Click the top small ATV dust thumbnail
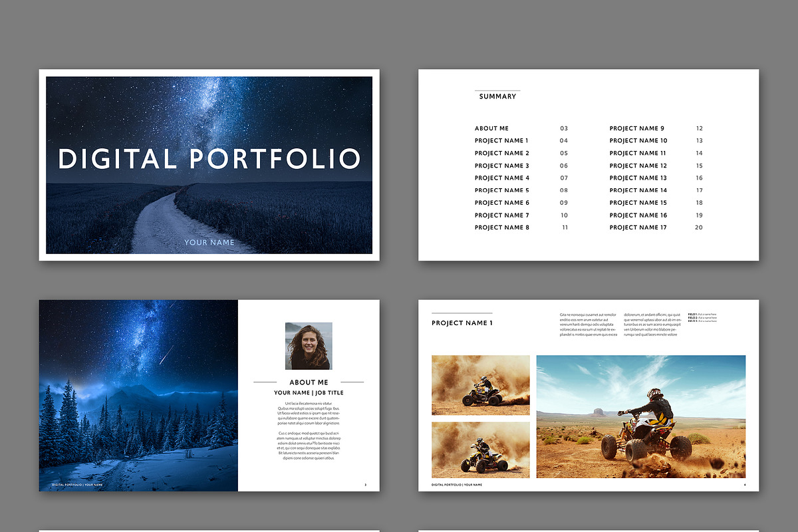 480,385
